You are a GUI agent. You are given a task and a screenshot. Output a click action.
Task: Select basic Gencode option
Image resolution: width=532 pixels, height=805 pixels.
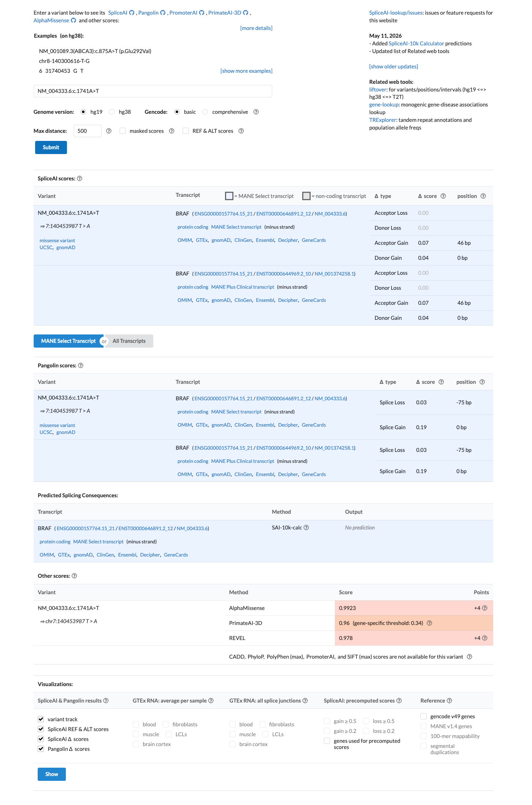tap(177, 112)
